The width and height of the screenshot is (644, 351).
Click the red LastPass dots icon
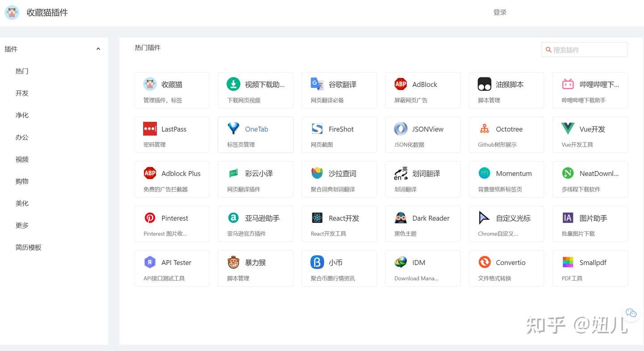click(150, 128)
